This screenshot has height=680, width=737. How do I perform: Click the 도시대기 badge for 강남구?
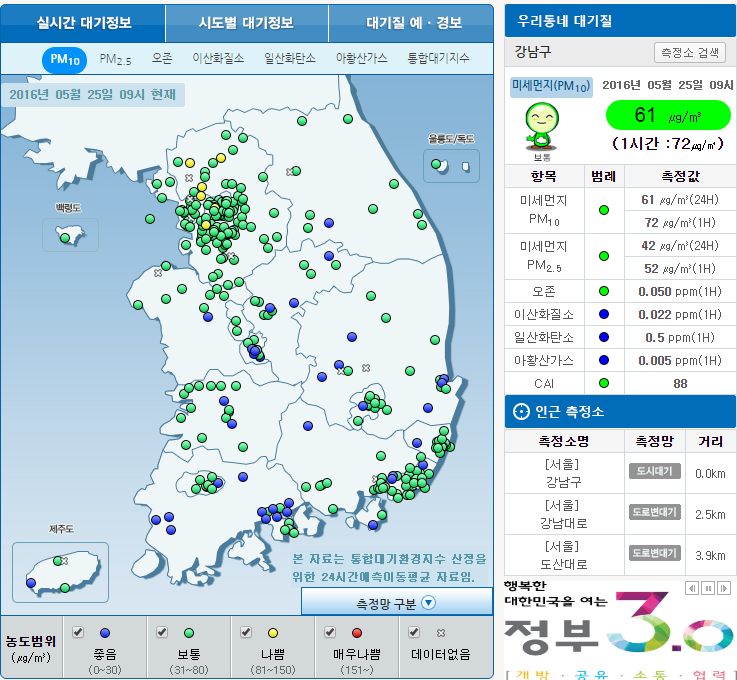pos(654,471)
